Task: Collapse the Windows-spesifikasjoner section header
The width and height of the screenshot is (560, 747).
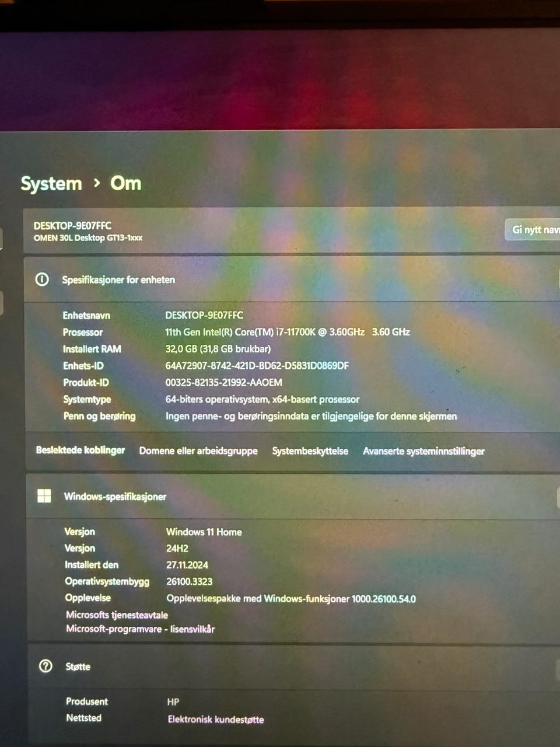Action: click(293, 496)
